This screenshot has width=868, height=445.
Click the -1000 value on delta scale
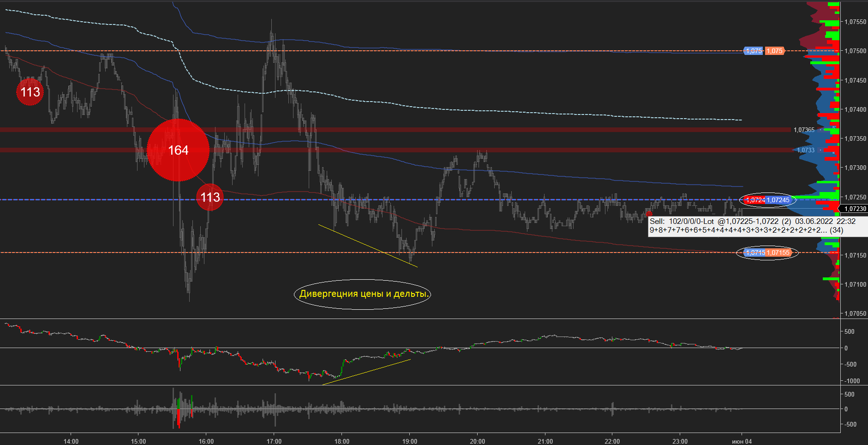(x=852, y=381)
